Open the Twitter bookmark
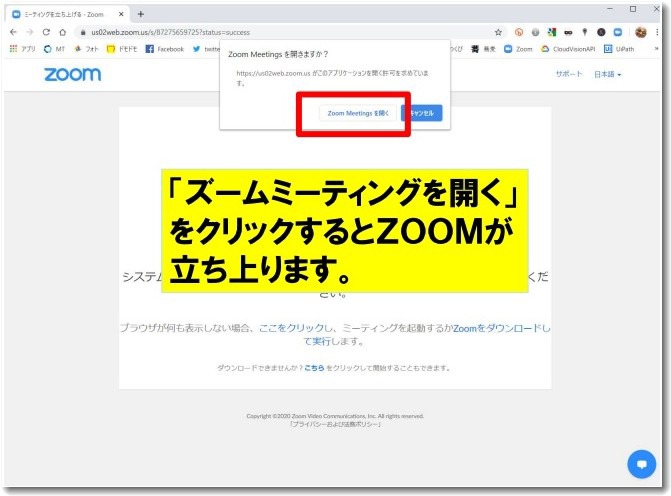 [x=206, y=49]
